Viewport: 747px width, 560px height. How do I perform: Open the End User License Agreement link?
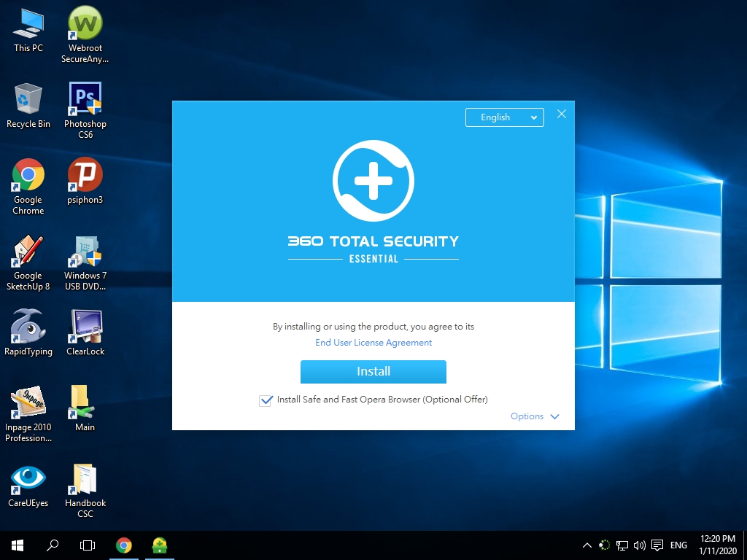click(x=373, y=343)
